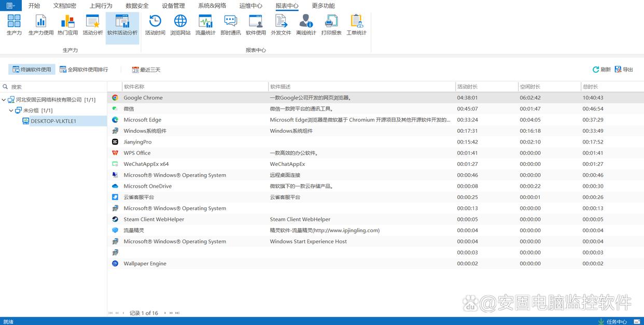Collapse the 未分组 group node
The image size is (644, 325).
(11, 110)
